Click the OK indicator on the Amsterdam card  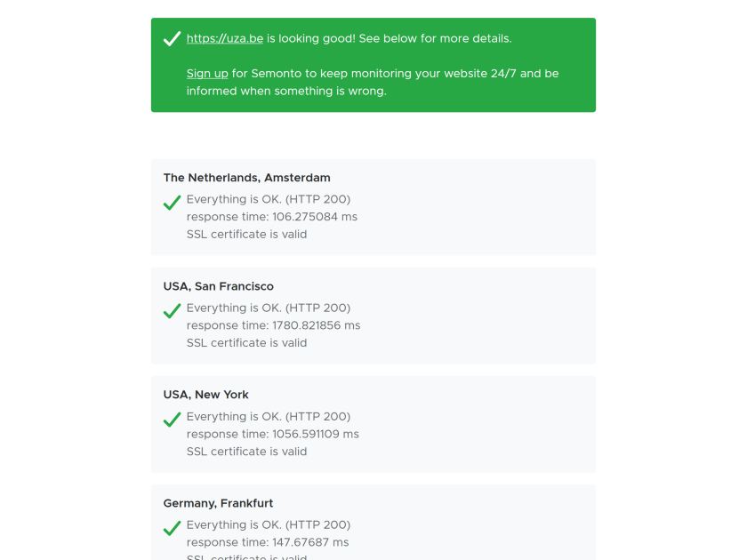pyautogui.click(x=172, y=204)
